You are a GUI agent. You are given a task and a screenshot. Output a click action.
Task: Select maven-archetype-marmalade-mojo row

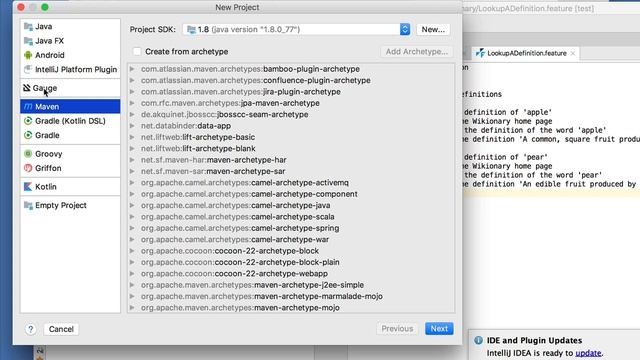(291, 296)
